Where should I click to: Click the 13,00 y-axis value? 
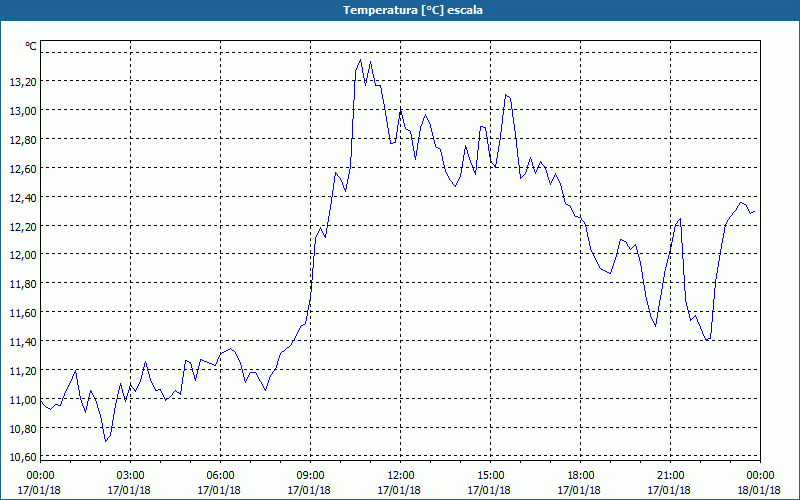click(x=23, y=111)
